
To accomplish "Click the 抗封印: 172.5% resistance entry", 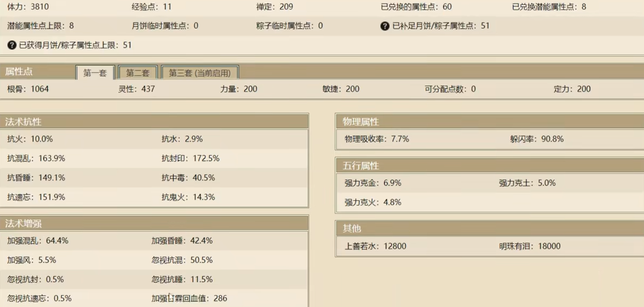I will (190, 158).
